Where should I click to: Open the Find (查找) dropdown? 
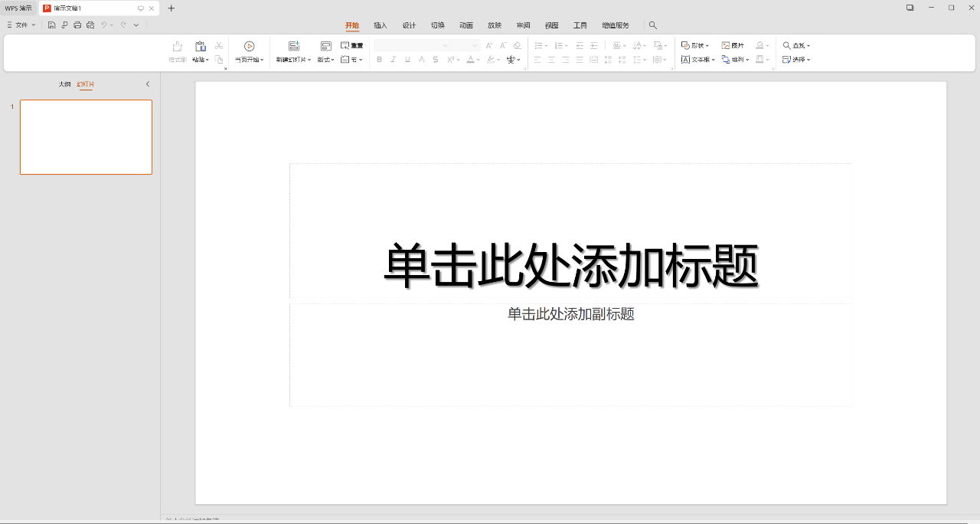[796, 46]
